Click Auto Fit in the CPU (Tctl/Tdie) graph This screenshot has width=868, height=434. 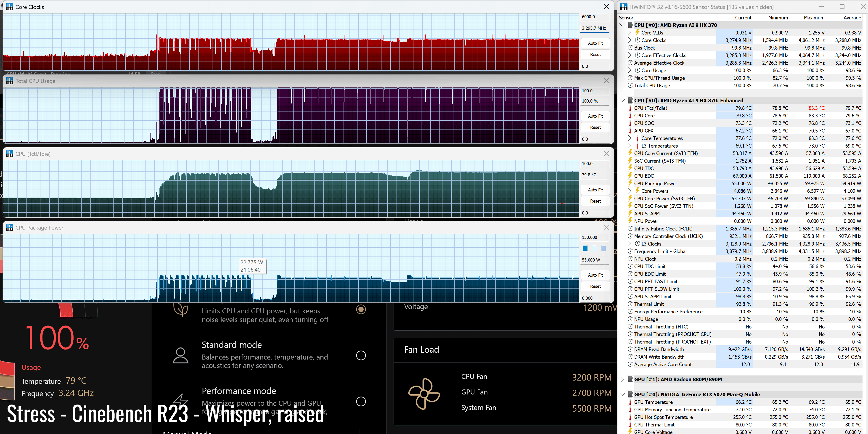coord(595,190)
